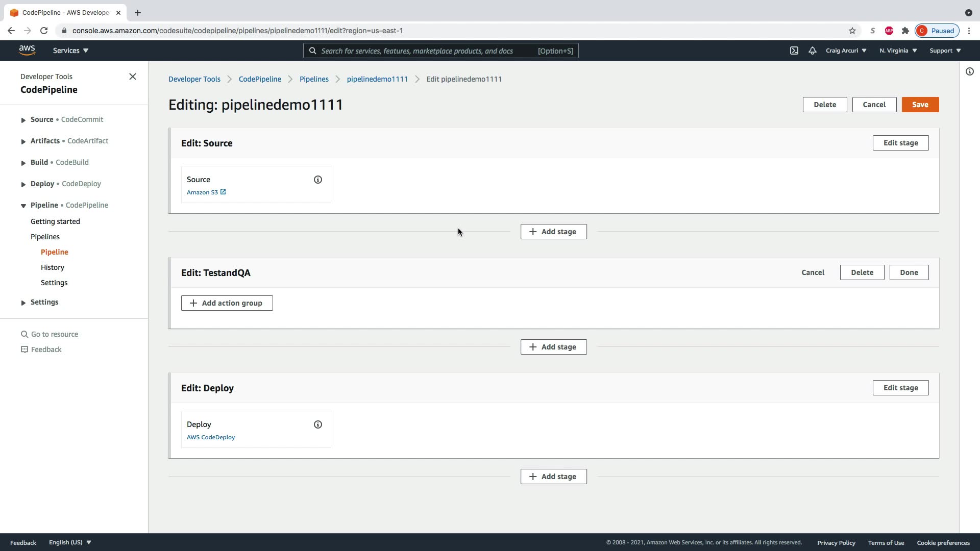Collapse the Pipeline CodePipeline section
The width and height of the screenshot is (980, 551).
23,206
